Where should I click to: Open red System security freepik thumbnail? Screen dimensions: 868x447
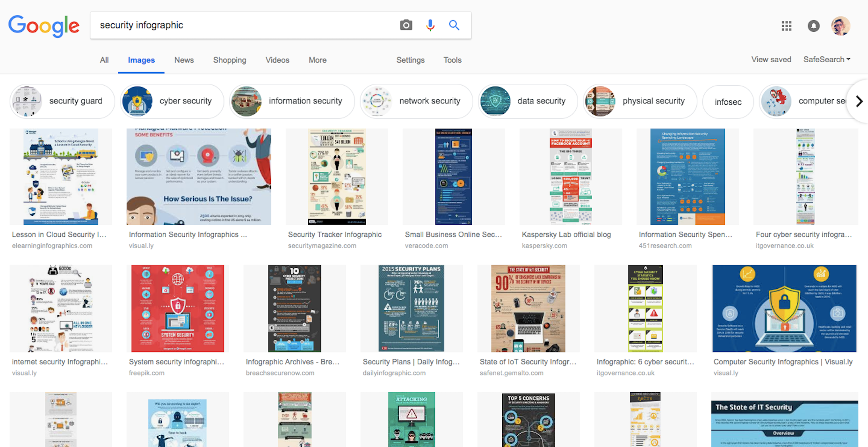[178, 308]
